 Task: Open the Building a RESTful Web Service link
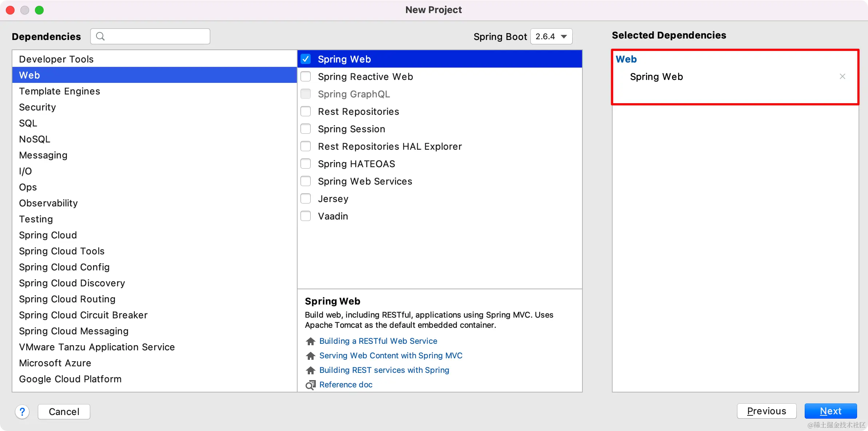click(x=378, y=341)
